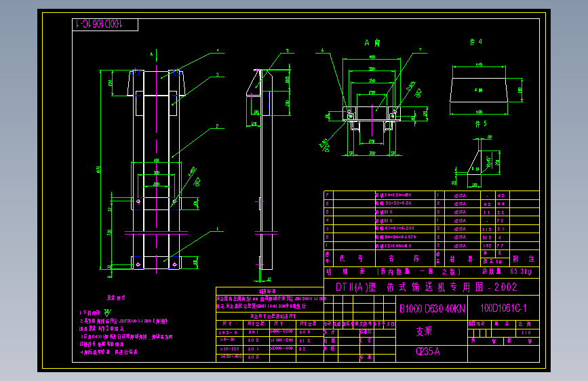The height and width of the screenshot is (381, 588).
Task: Select the 480 width dimension in A view
Action: (x=372, y=58)
